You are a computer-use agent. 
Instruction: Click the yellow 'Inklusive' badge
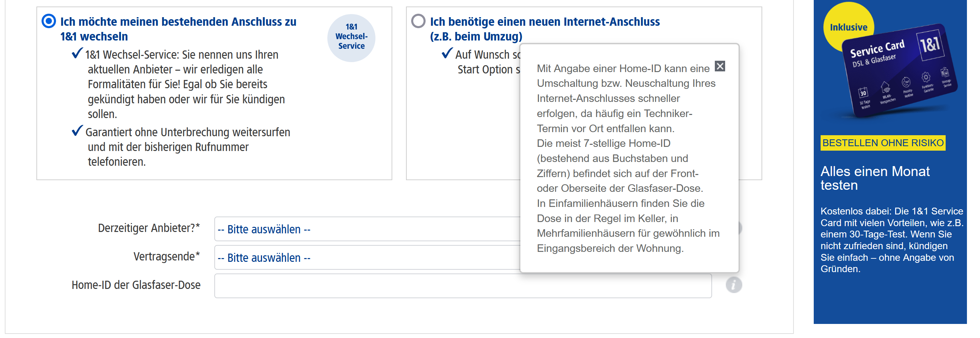coord(848,27)
